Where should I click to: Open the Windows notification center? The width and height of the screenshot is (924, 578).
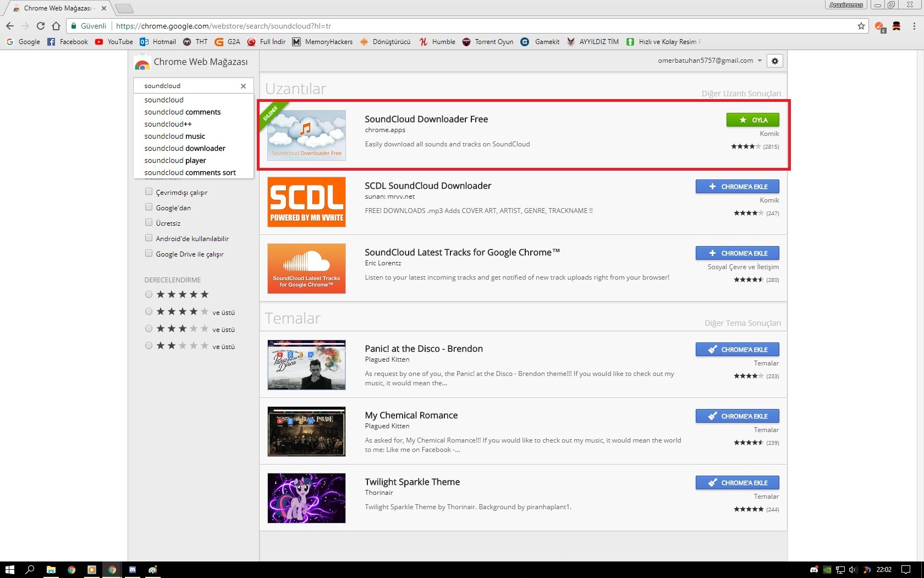click(906, 570)
